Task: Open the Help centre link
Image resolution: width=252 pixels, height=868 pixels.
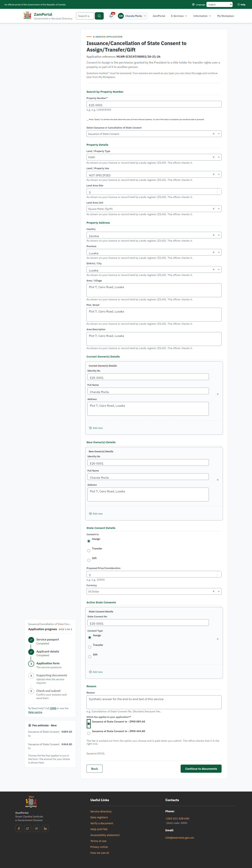Action: tap(35, 712)
